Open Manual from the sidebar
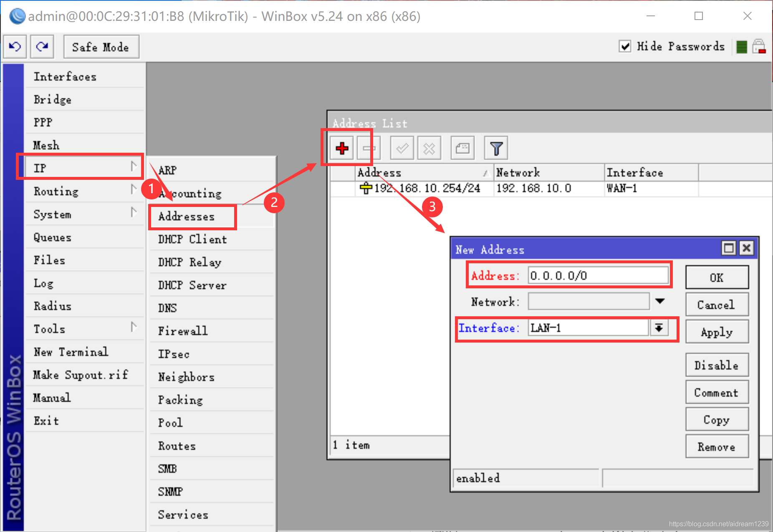773x532 pixels. click(85, 398)
